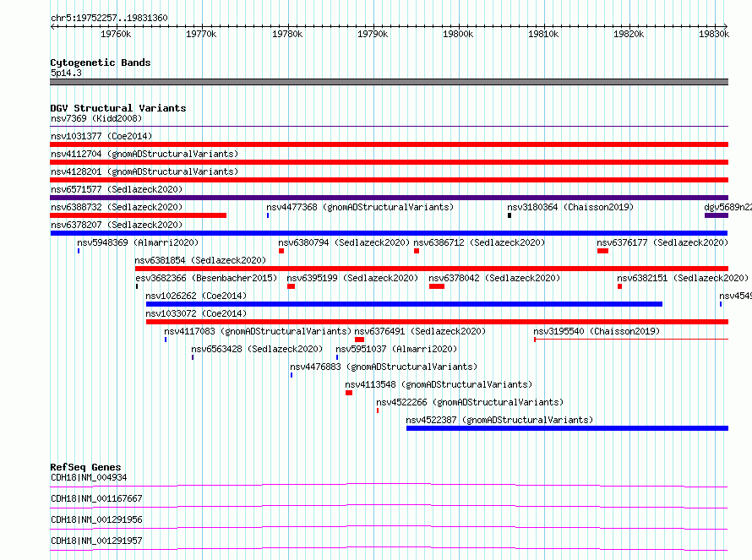Click the red bar under nsv4112704
This screenshot has height=560, width=752.
(389, 162)
